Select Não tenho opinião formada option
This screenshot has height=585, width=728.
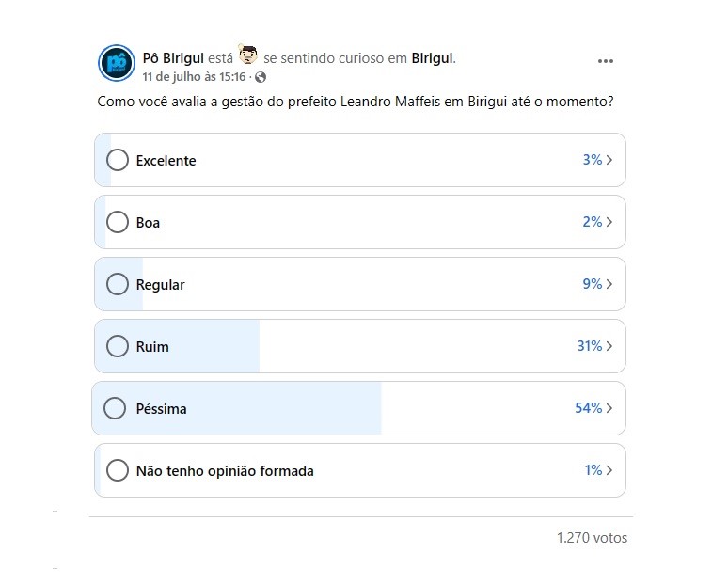point(118,470)
